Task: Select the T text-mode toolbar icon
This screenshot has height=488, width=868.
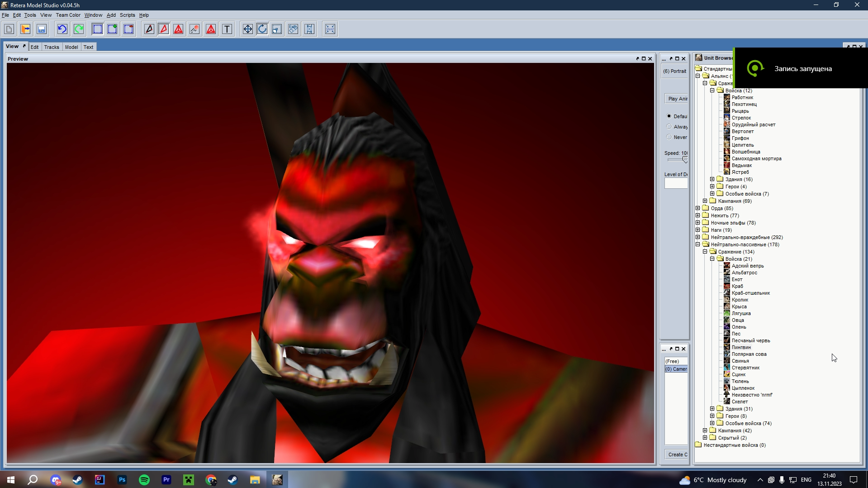Action: coord(227,29)
